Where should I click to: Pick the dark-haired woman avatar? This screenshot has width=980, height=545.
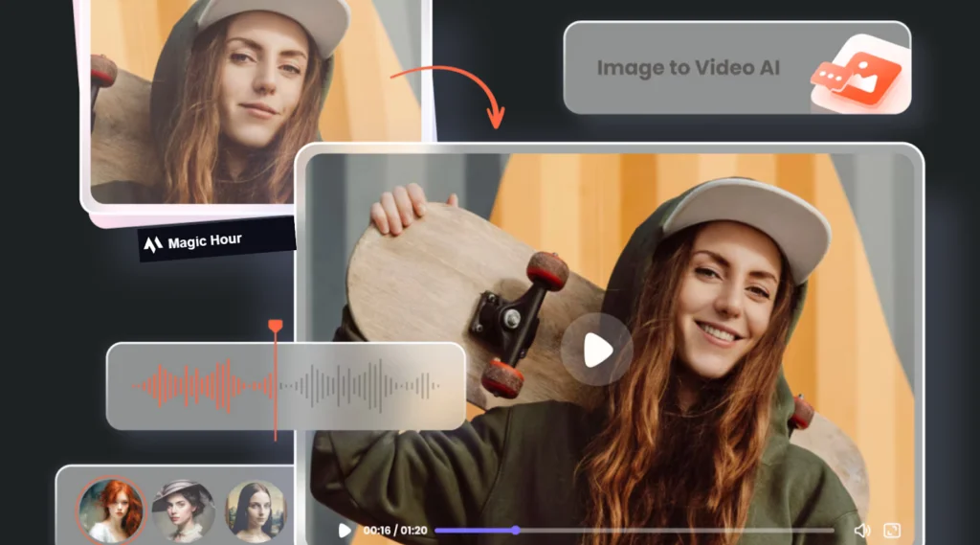[256, 510]
